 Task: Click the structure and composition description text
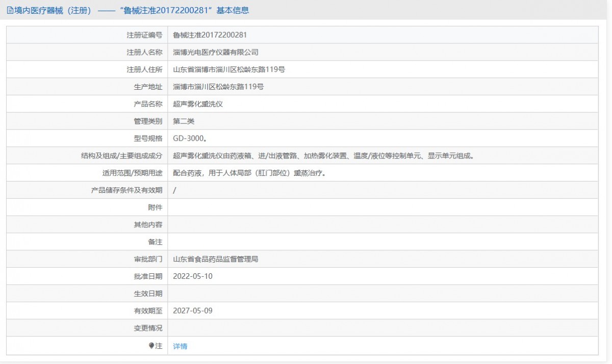coord(323,156)
